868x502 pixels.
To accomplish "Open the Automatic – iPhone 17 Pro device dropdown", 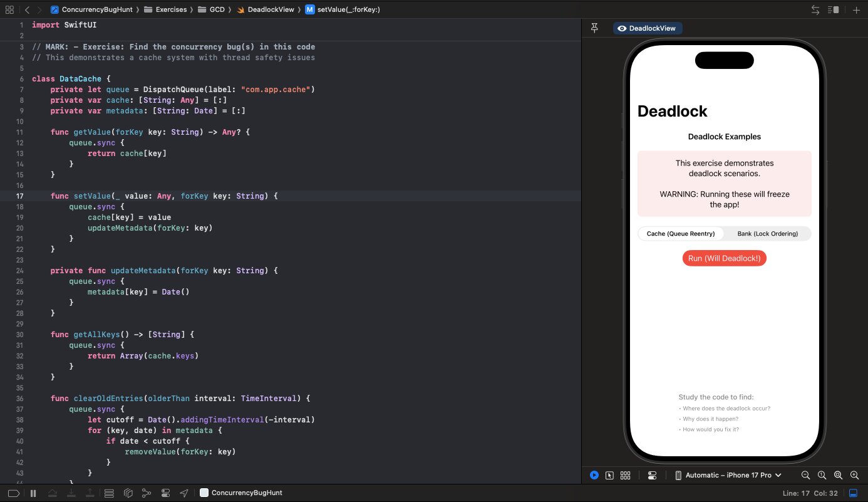I will [728, 475].
